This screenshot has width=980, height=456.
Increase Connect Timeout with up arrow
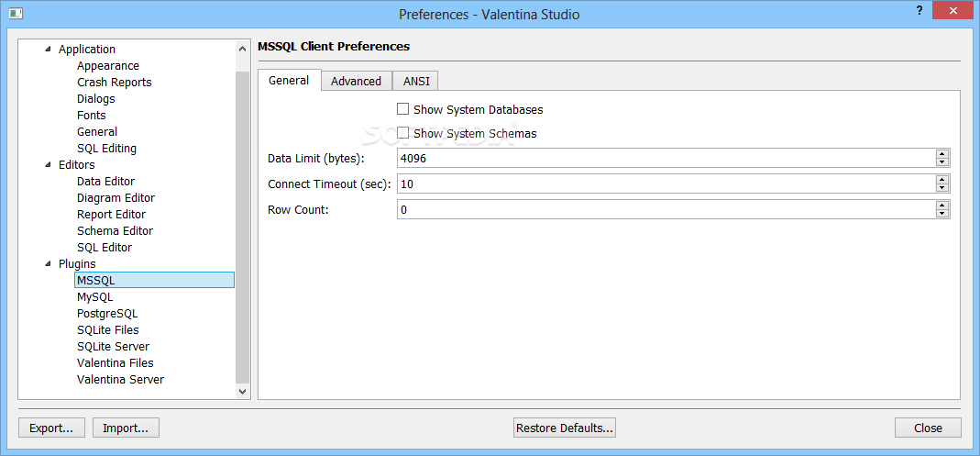coord(941,180)
